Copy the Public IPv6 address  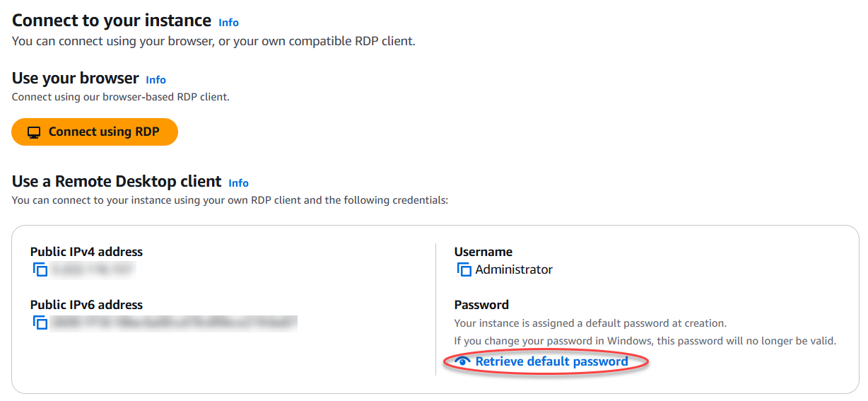coord(40,322)
